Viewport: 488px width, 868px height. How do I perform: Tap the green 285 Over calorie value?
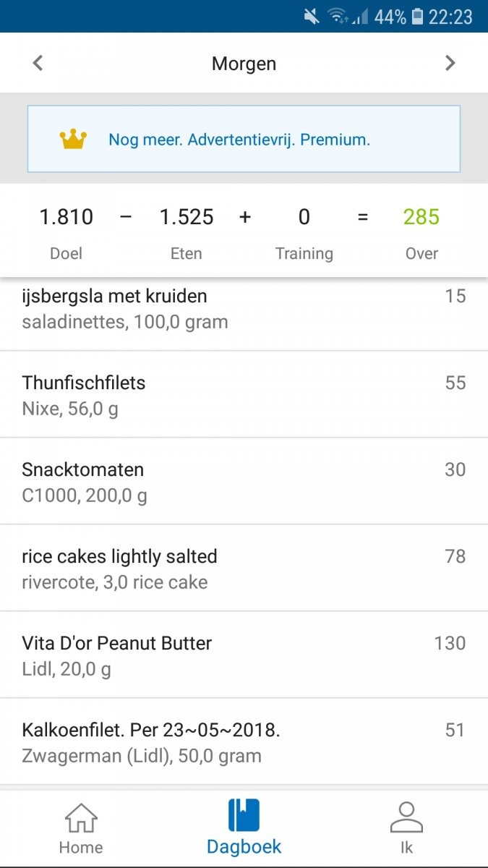point(421,217)
